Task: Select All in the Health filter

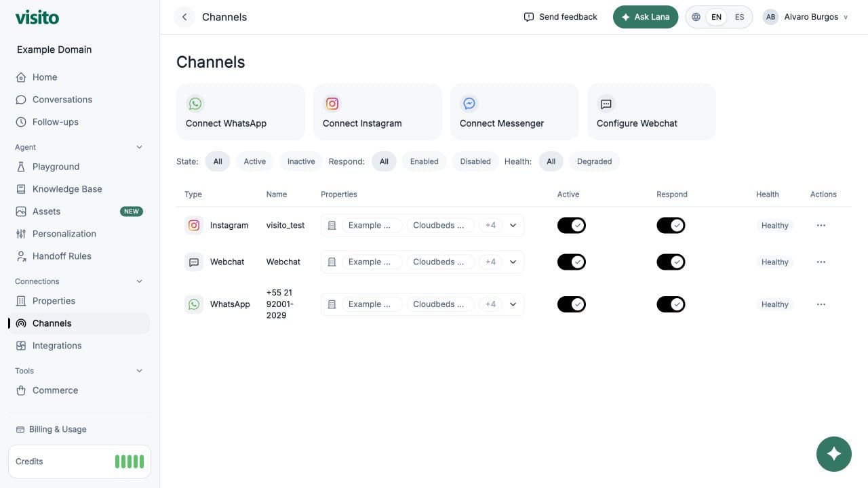Action: (x=551, y=161)
